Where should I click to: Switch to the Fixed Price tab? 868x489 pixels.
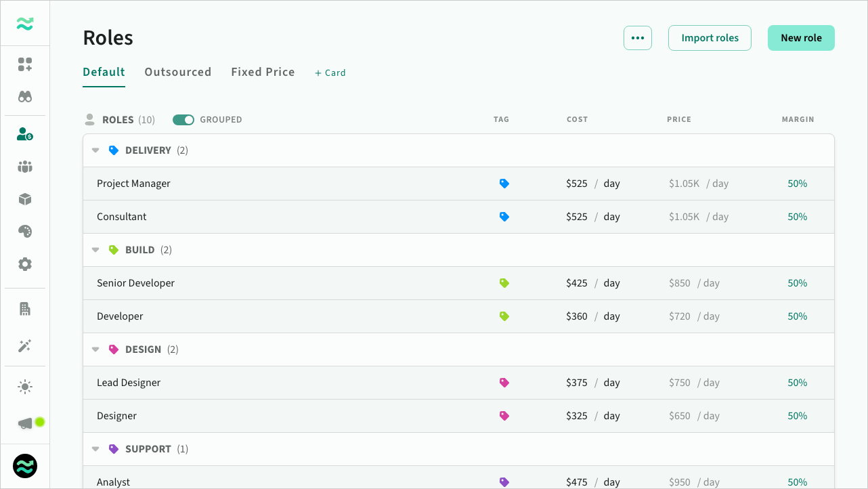click(x=263, y=72)
